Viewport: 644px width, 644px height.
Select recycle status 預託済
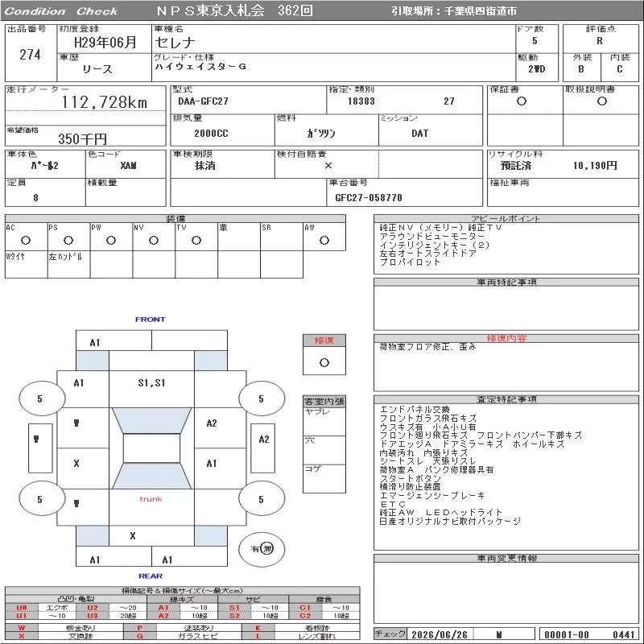pyautogui.click(x=516, y=166)
